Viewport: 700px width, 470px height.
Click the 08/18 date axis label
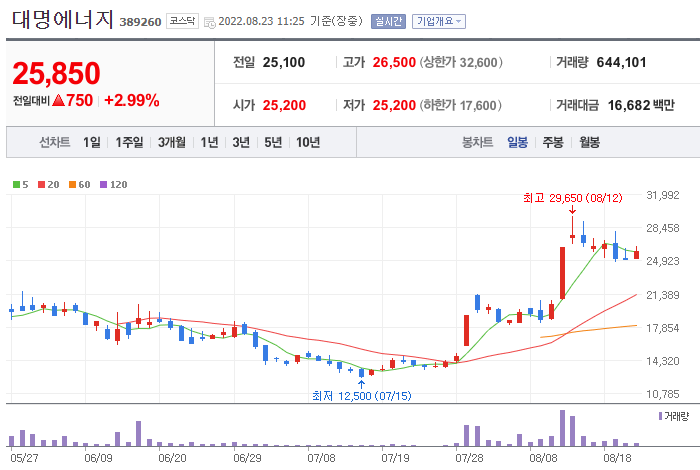(617, 458)
